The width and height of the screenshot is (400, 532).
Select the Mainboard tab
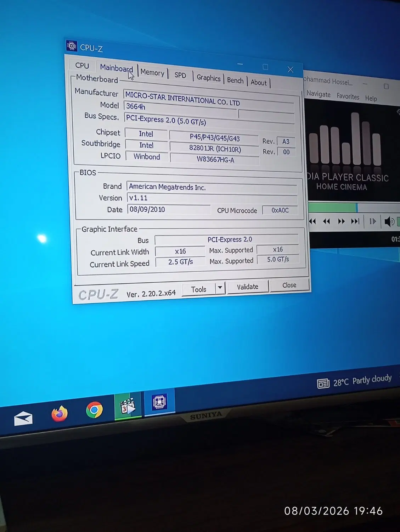tap(116, 68)
